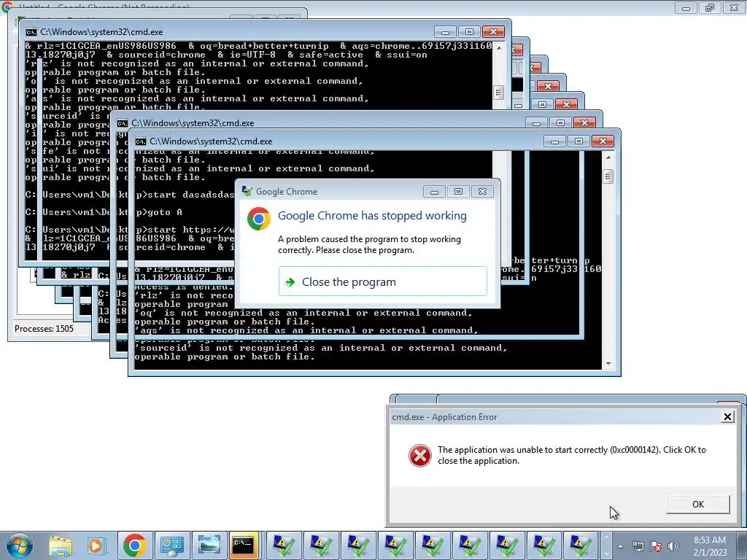This screenshot has height=560, width=747.
Task: Click the Google Chrome has stopped working heading
Action: point(372,216)
